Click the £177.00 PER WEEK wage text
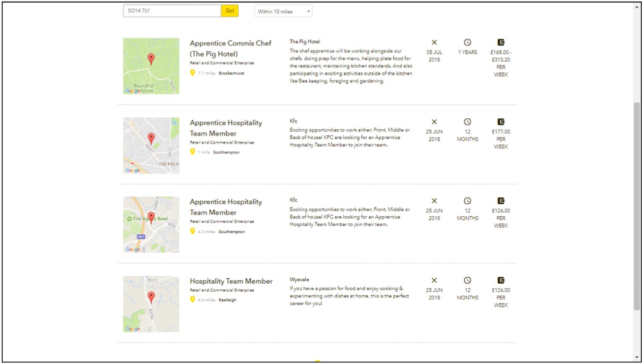Screen dimensions: 644x364 (x=501, y=139)
